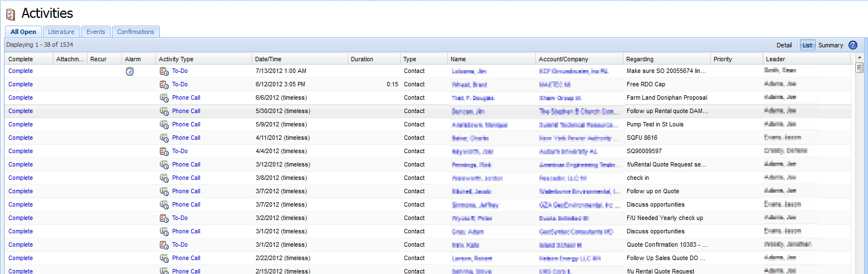
Task: Open the blue help question mark icon
Action: 853,45
